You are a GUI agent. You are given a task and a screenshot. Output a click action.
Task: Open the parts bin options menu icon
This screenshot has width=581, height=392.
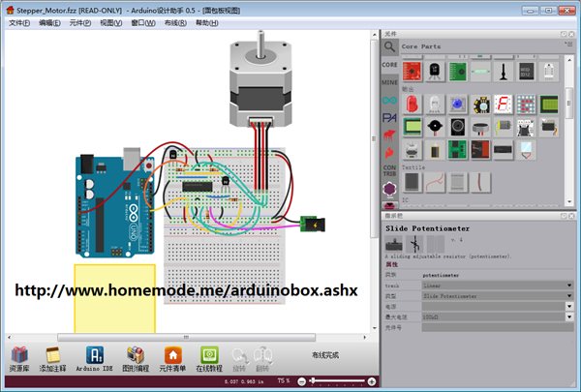[568, 45]
